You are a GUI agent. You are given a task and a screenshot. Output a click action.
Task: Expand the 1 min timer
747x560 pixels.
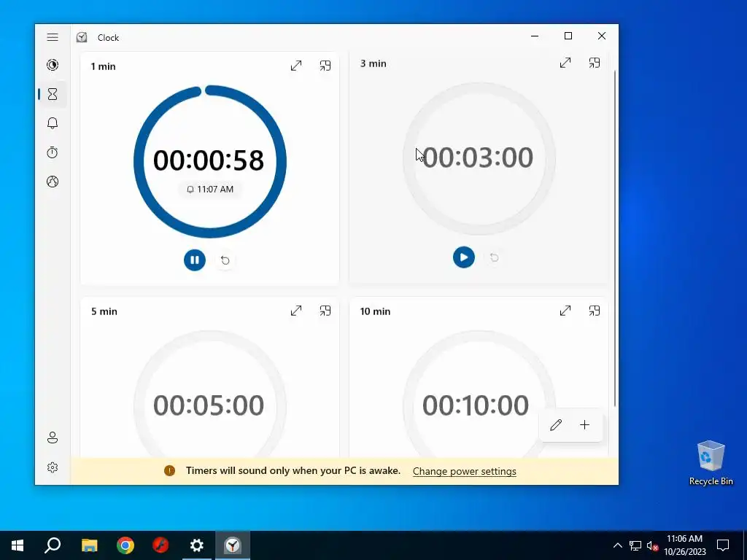pos(296,66)
